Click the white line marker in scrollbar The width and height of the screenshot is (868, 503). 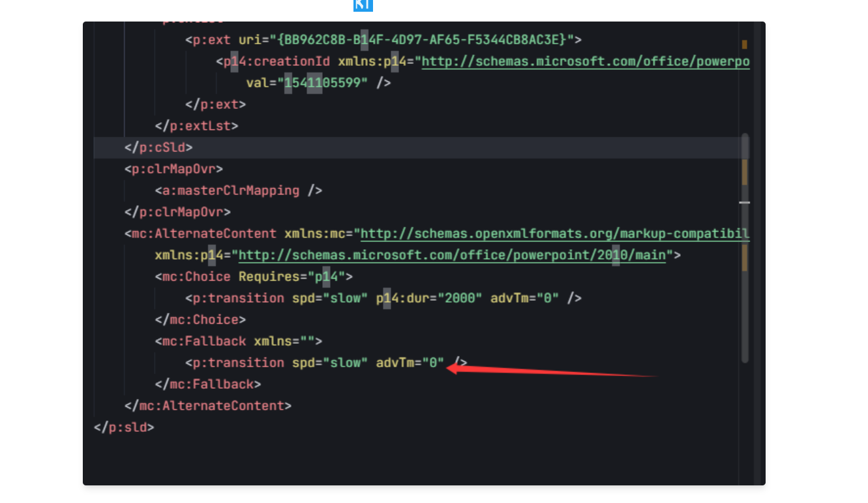point(744,202)
